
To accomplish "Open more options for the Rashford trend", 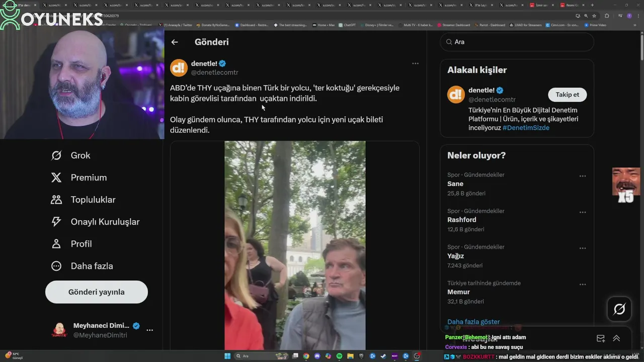I will (583, 212).
